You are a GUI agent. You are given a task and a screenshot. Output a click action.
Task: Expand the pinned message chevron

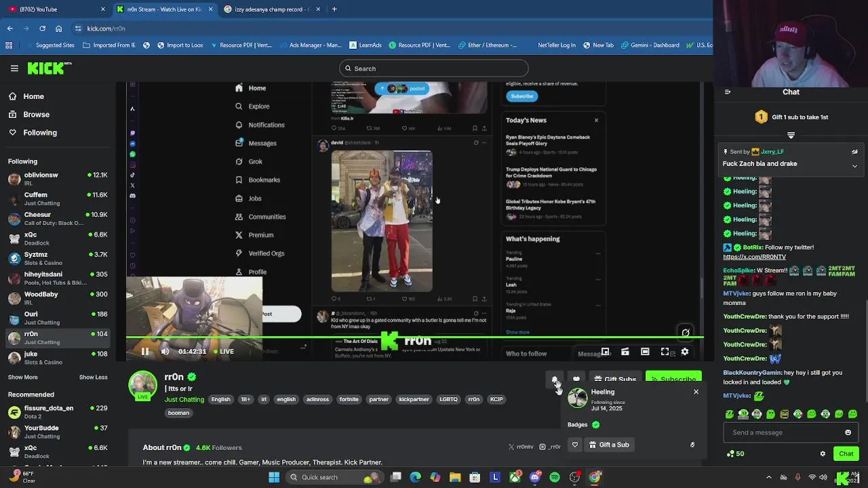pyautogui.click(x=854, y=165)
